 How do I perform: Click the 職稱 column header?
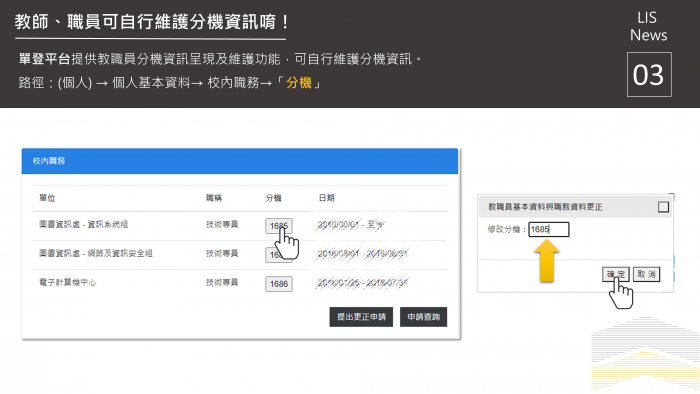coord(214,198)
